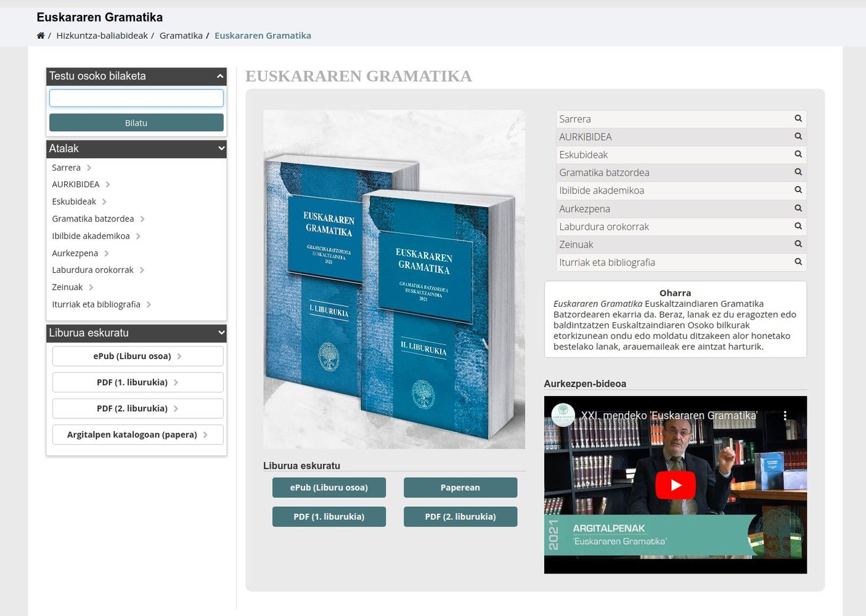Viewport: 866px width, 616px height.
Task: Click the ePub (Liburu osoa) button under the cover
Action: [329, 487]
